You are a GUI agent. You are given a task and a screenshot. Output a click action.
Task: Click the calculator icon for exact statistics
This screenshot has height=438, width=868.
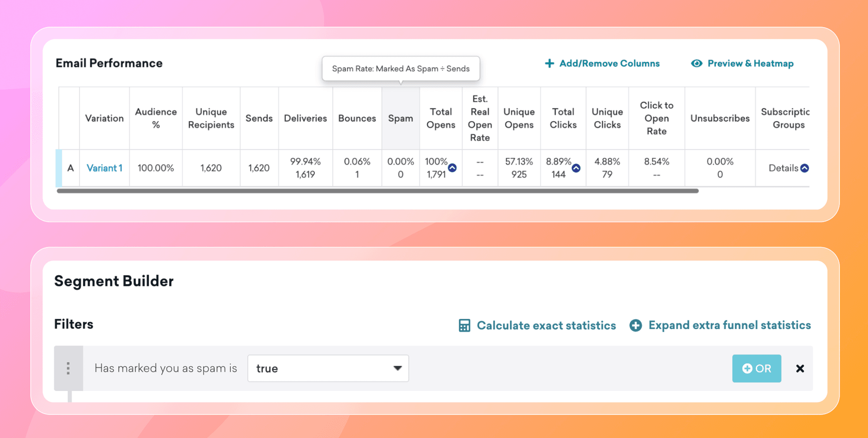pyautogui.click(x=464, y=325)
